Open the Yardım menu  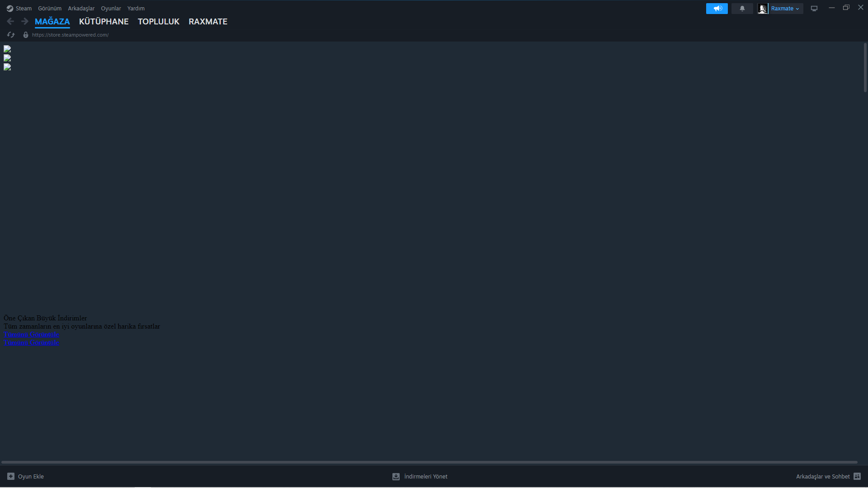click(136, 9)
